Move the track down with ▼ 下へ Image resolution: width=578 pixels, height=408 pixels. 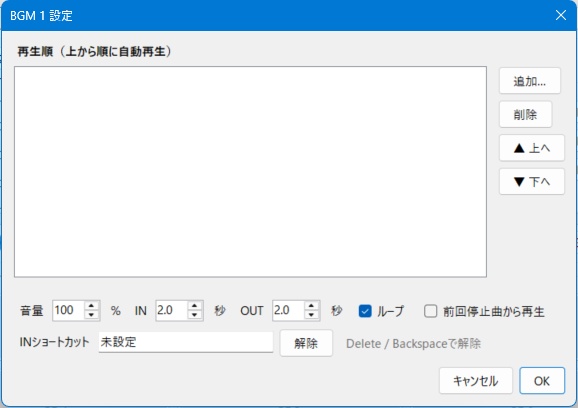pyautogui.click(x=532, y=181)
